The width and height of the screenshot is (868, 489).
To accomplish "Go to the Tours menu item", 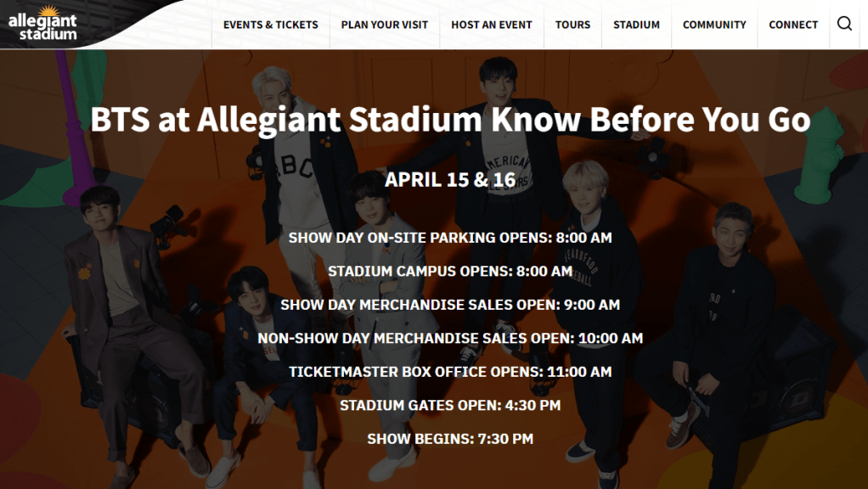I will point(572,25).
